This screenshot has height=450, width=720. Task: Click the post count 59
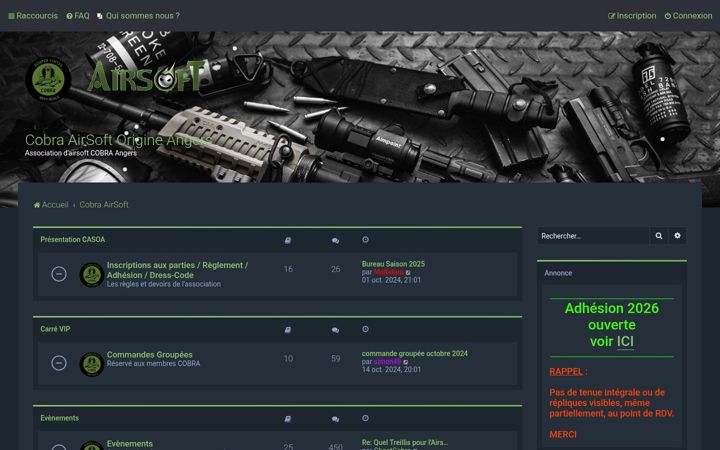(336, 359)
